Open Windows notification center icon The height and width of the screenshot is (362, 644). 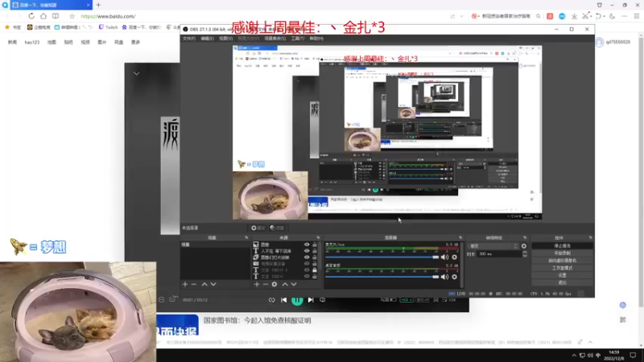[633, 355]
